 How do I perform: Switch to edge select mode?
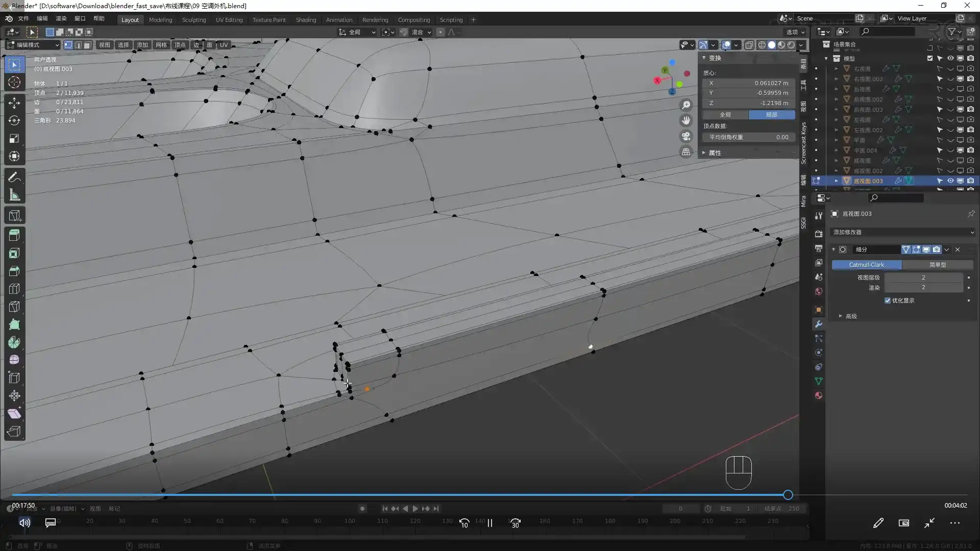point(78,45)
